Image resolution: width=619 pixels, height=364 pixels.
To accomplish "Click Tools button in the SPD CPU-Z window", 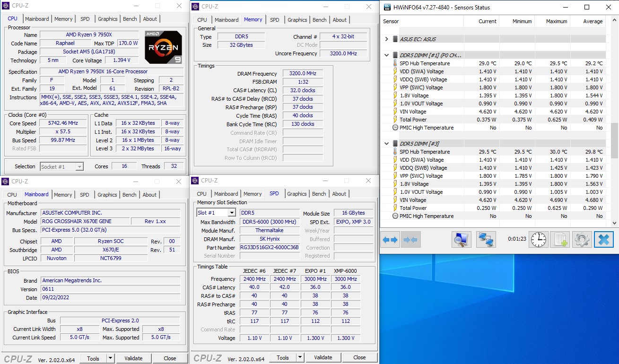I will pyautogui.click(x=283, y=357).
